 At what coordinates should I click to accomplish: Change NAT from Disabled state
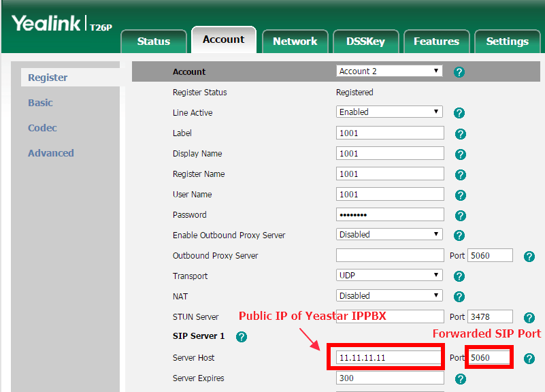[x=389, y=296]
